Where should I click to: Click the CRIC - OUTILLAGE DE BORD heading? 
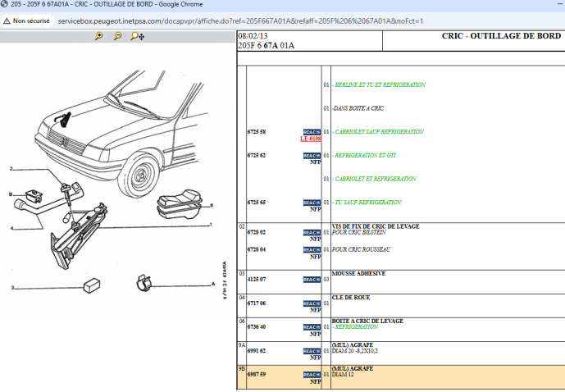click(501, 36)
